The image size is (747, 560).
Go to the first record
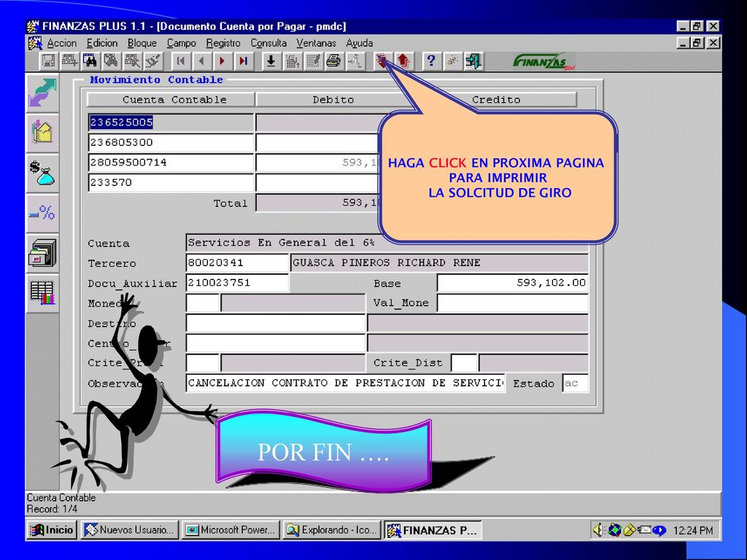point(181,61)
